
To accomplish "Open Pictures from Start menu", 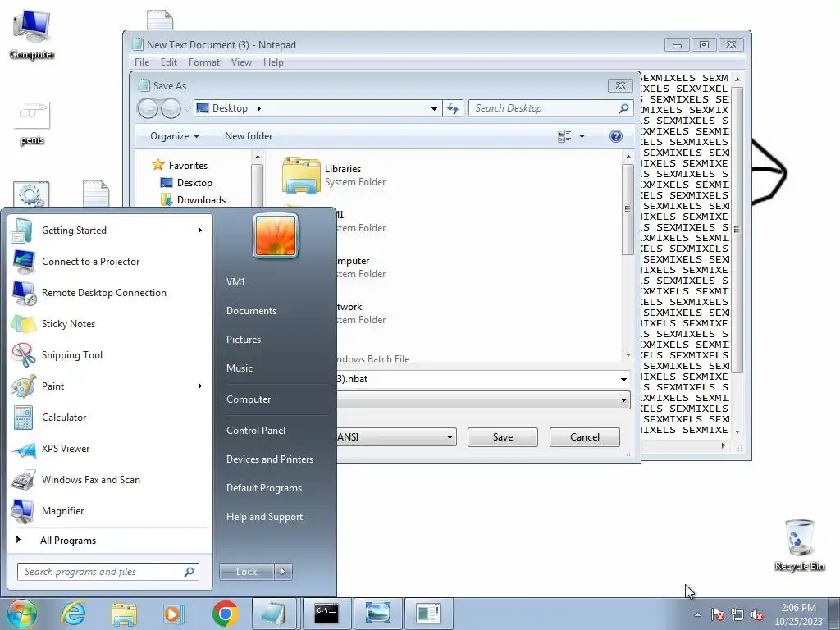I will click(243, 340).
